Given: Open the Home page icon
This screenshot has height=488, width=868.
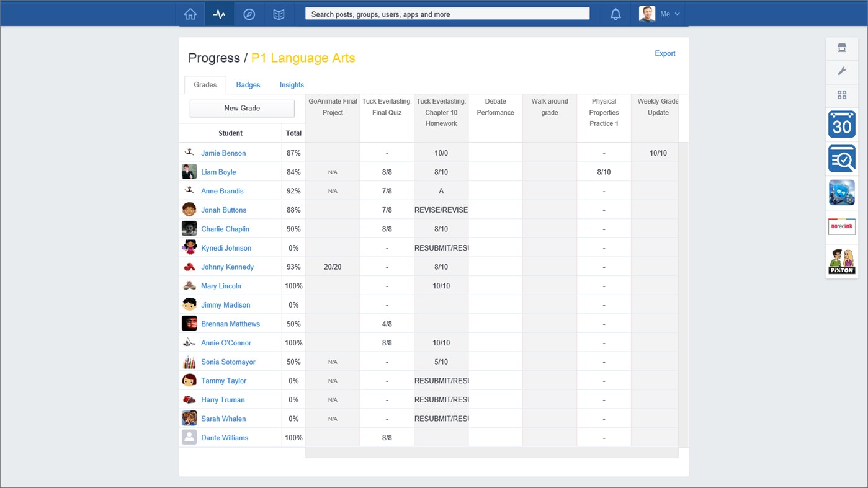Looking at the screenshot, I should pyautogui.click(x=190, y=14).
